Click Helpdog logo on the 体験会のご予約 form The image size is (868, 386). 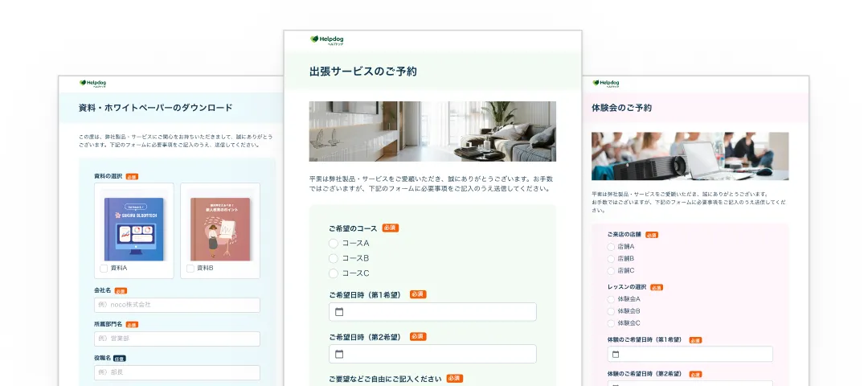606,84
